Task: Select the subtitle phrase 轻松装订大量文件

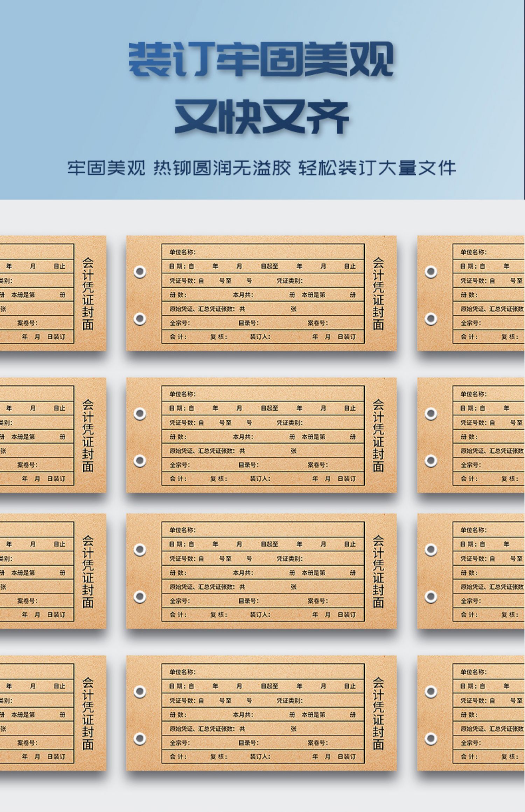Action: [377, 168]
